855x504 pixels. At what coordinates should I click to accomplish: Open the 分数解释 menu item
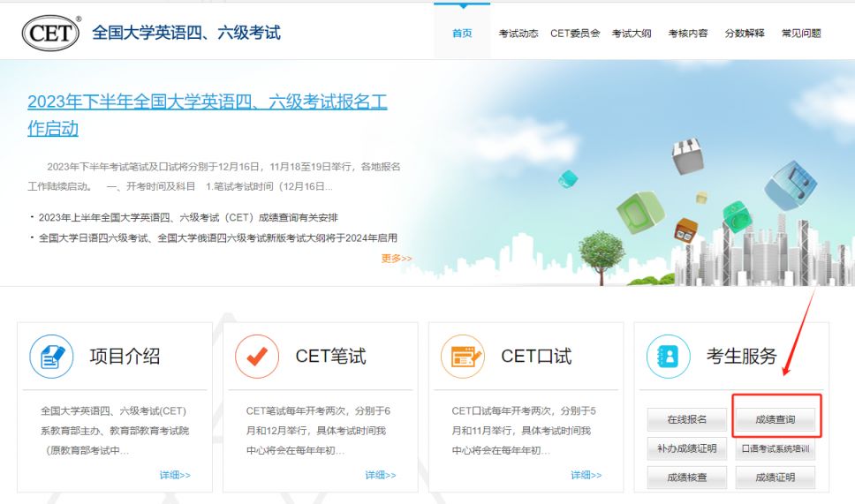point(745,34)
